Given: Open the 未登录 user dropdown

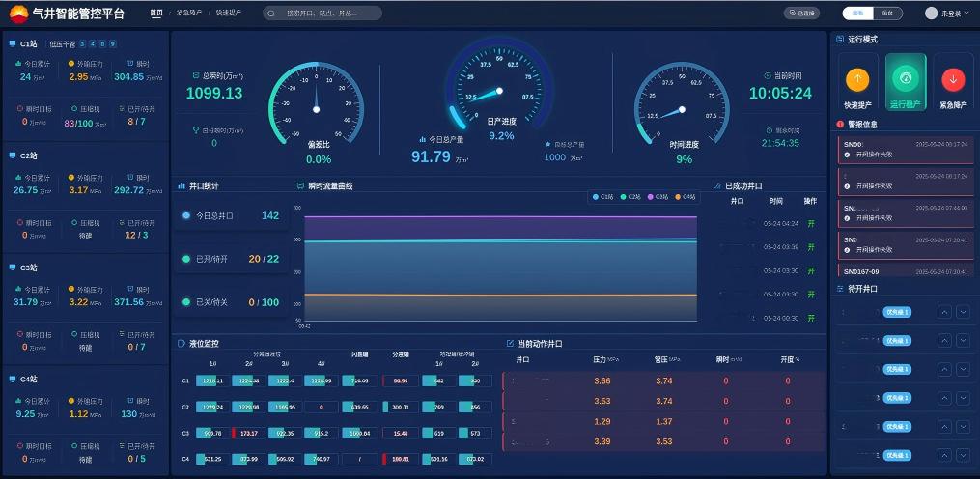Looking at the screenshot, I should pos(952,14).
